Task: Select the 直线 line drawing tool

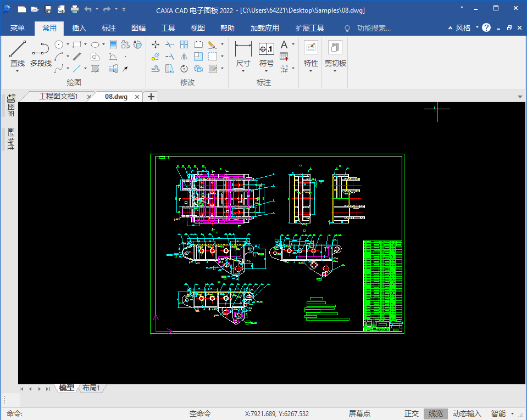Action: coord(18,54)
